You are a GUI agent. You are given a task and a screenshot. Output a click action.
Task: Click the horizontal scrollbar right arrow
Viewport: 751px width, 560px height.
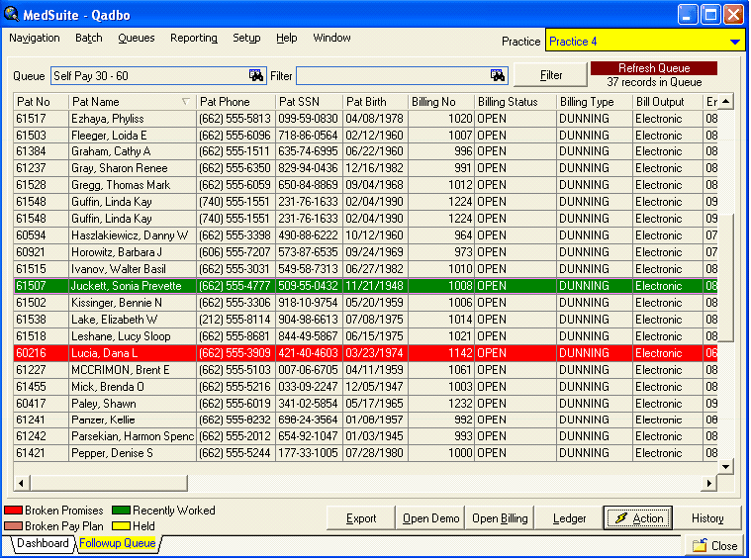click(709, 484)
